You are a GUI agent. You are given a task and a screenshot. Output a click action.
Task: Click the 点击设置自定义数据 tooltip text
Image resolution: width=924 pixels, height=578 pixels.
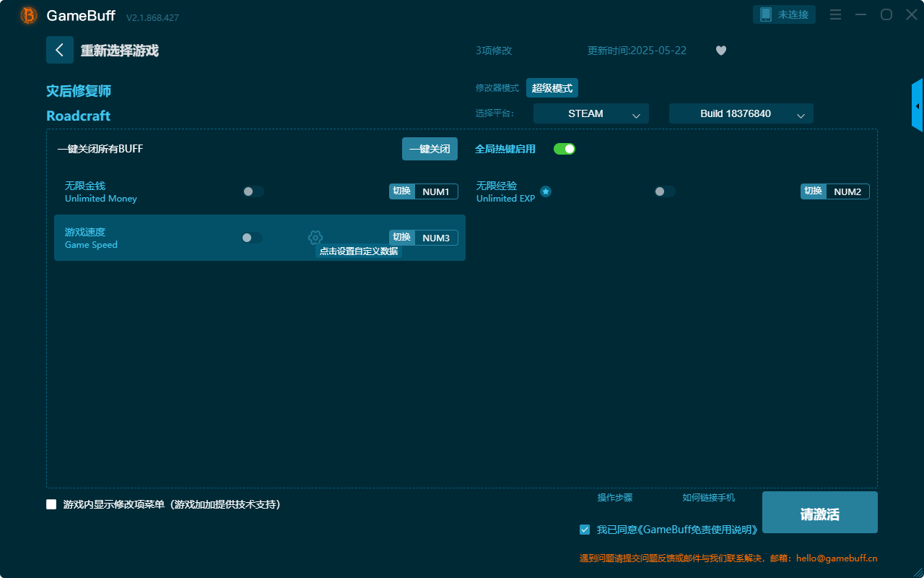(359, 251)
